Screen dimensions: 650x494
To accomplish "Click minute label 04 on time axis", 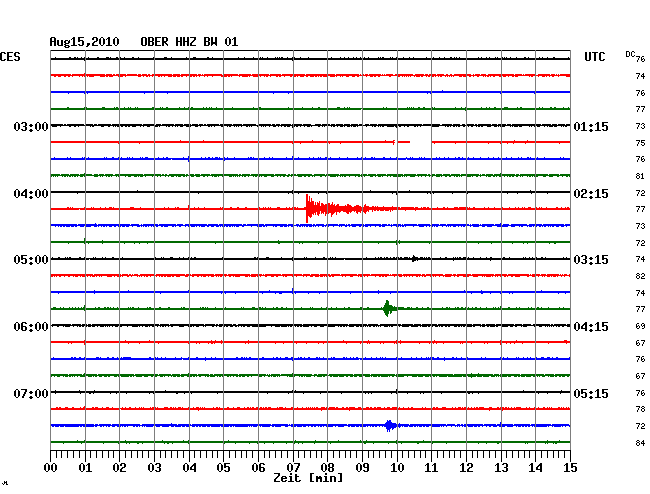I will coord(189,467).
